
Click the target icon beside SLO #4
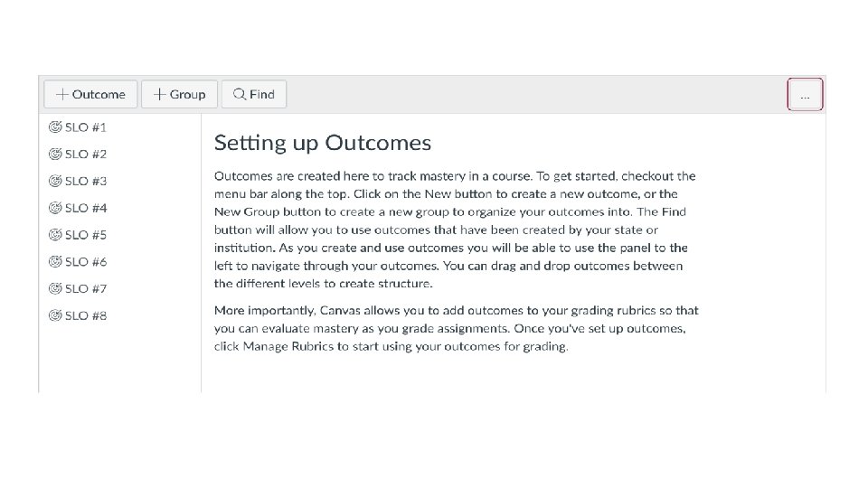click(55, 208)
